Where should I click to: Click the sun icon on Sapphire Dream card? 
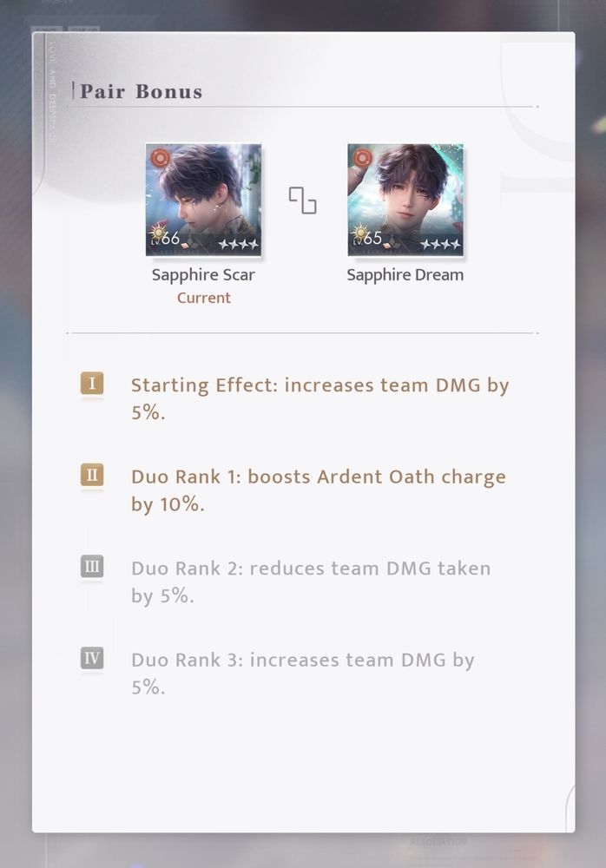point(360,233)
